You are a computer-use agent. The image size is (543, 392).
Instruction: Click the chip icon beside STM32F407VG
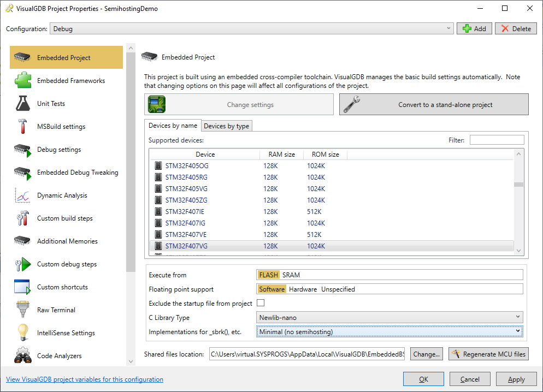(x=158, y=246)
